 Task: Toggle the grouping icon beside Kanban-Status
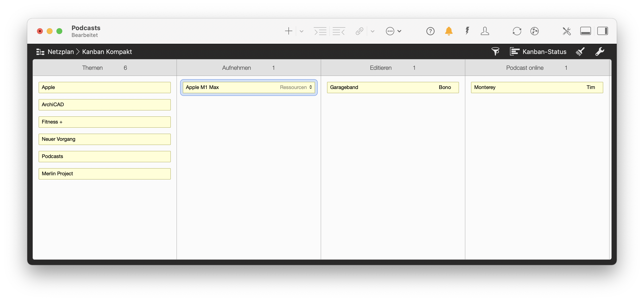pos(515,52)
